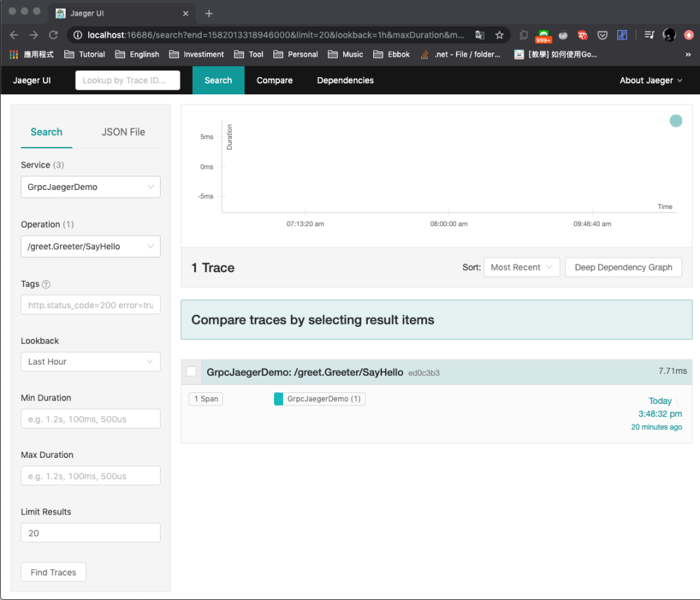Click the red translate extension icon

[582, 35]
